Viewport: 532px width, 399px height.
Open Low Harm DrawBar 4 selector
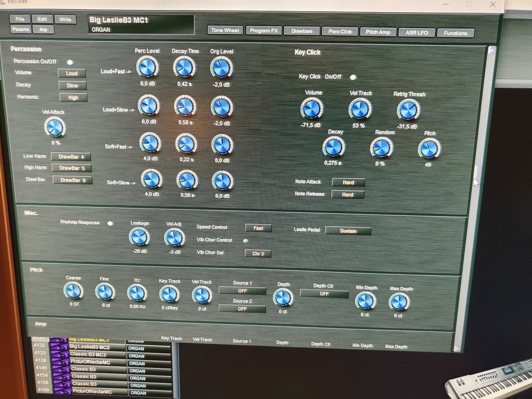pos(71,157)
